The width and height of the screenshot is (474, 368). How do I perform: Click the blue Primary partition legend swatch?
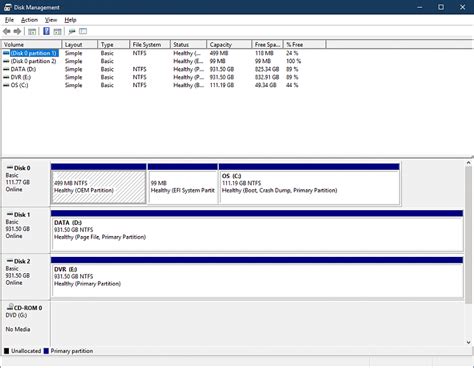click(46, 351)
